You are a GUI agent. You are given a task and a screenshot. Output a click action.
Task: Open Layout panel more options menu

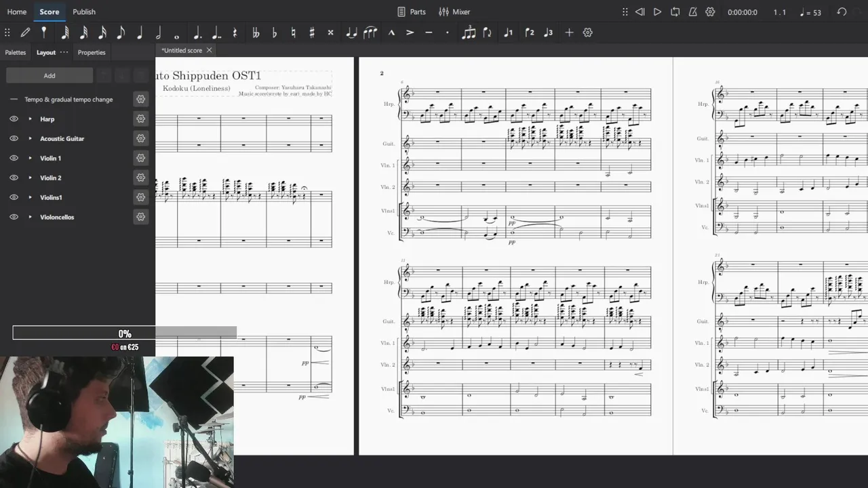click(64, 52)
